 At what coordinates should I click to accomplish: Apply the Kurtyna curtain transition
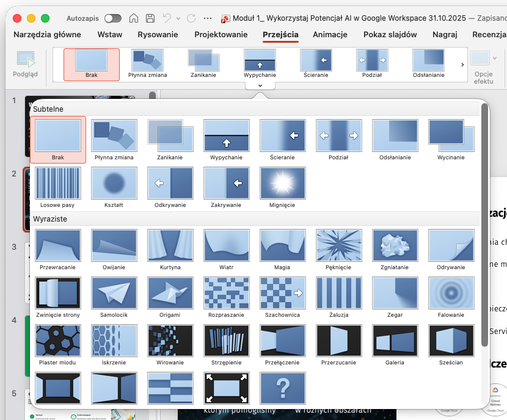170,250
